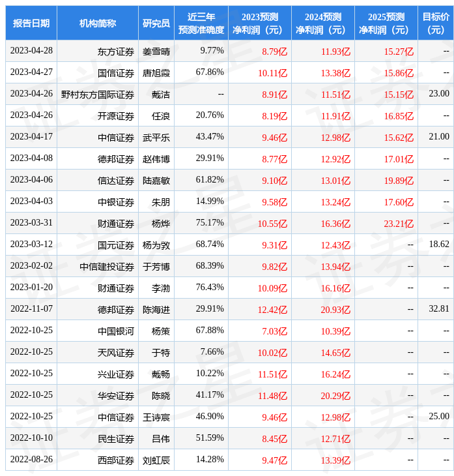Select institution 国信证券
Screen dimensions: 454x476
point(115,73)
